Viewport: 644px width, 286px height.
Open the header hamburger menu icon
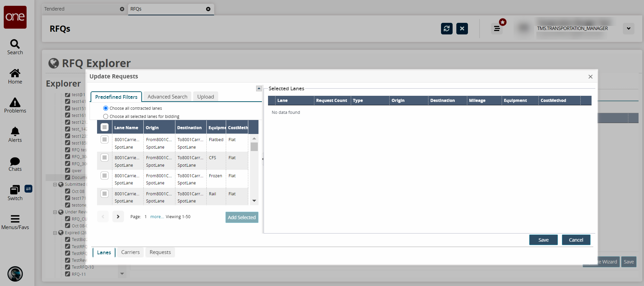497,29
